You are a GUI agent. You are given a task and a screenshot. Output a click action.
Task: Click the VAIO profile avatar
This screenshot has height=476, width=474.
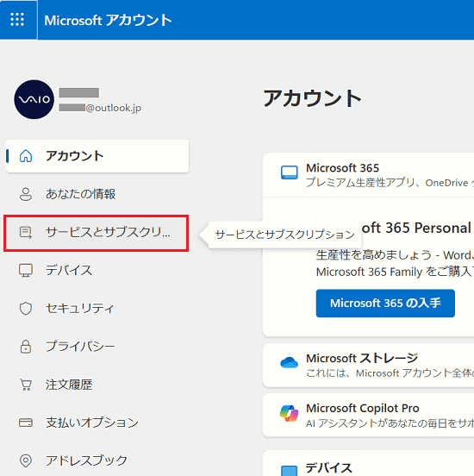[x=34, y=99]
